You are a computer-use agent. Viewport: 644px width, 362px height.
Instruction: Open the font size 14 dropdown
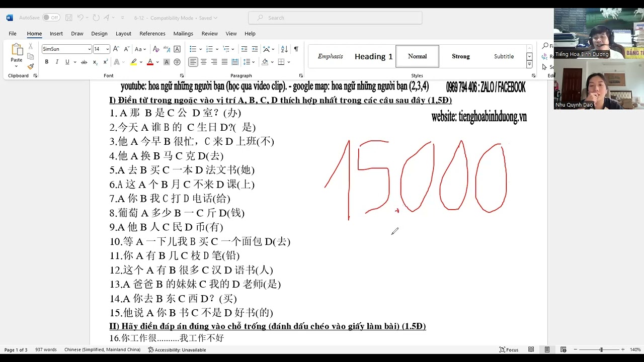pos(108,49)
